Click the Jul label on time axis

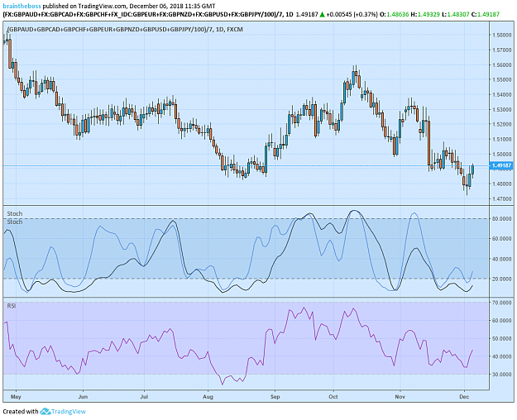click(x=144, y=397)
